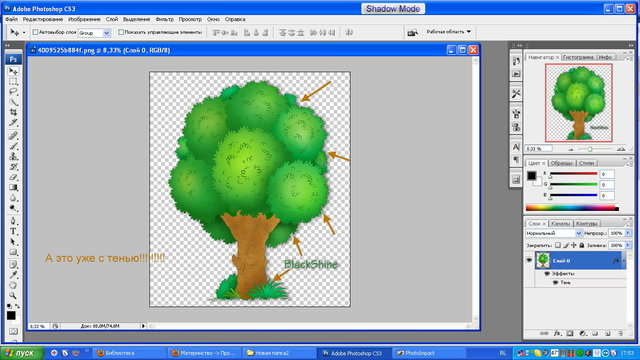
Task: Click the delete layer trash icon
Action: (x=620, y=333)
